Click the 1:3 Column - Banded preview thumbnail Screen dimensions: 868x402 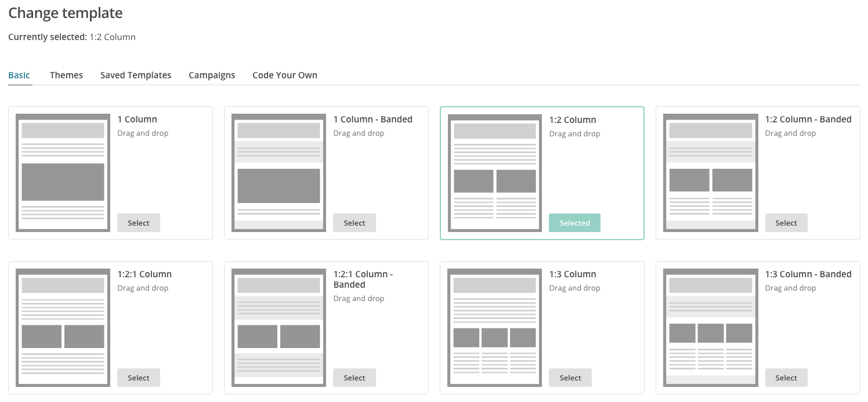pos(710,328)
